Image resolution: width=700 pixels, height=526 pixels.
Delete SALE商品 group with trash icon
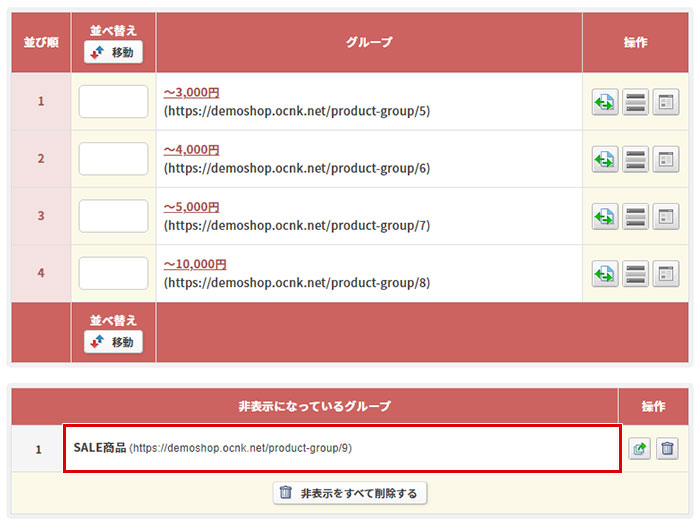click(x=667, y=448)
